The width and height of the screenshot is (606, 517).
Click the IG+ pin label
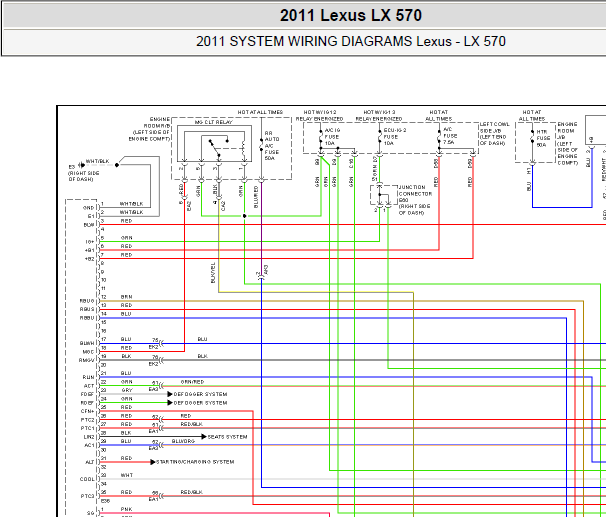pos(89,242)
